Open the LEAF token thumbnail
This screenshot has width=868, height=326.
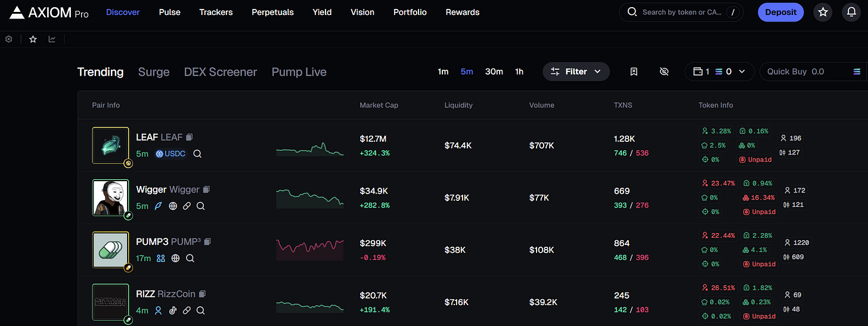tap(111, 145)
